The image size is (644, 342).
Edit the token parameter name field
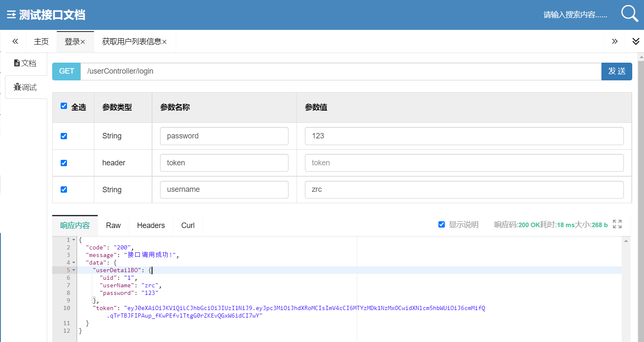click(224, 163)
